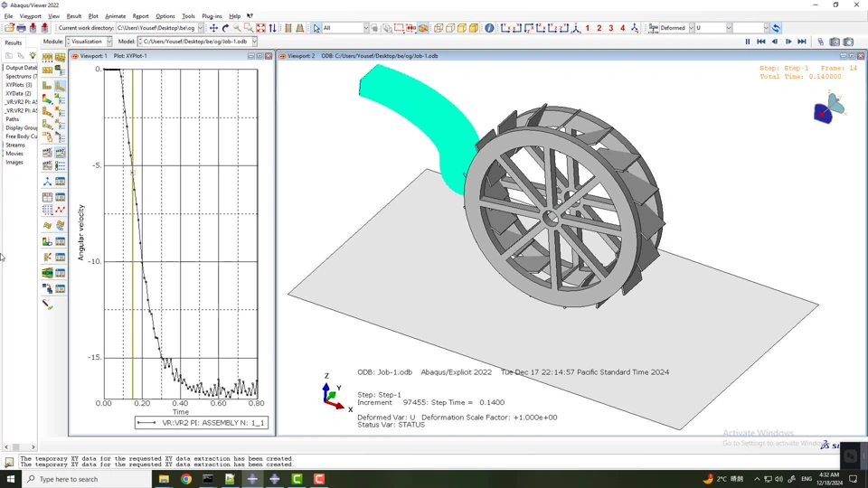Click Plot Deformed Shape icon

pos(60,87)
